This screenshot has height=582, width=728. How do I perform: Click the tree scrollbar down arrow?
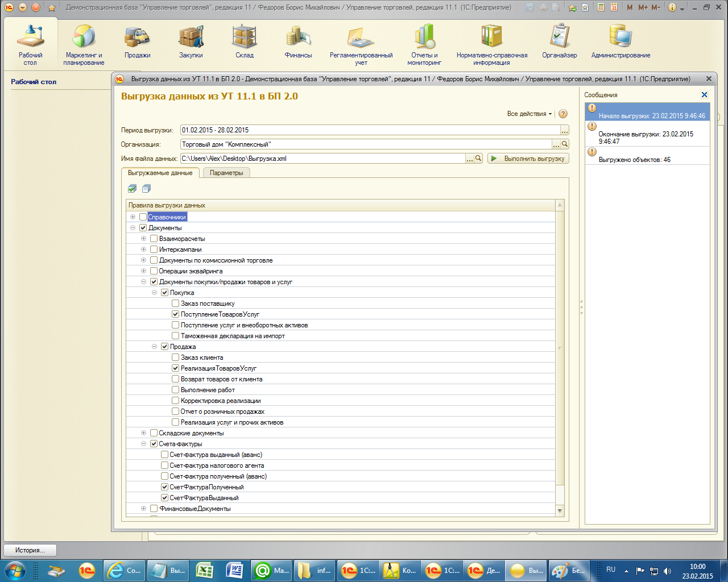pyautogui.click(x=560, y=511)
